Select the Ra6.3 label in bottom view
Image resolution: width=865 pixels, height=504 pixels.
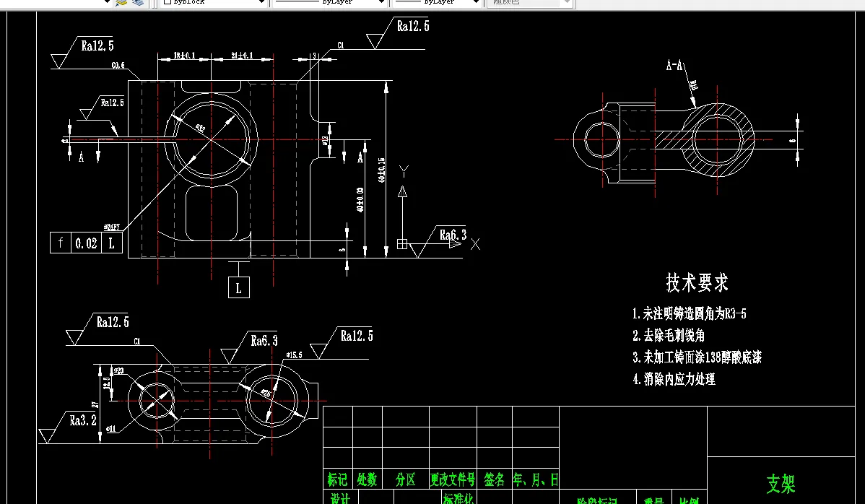[264, 340]
